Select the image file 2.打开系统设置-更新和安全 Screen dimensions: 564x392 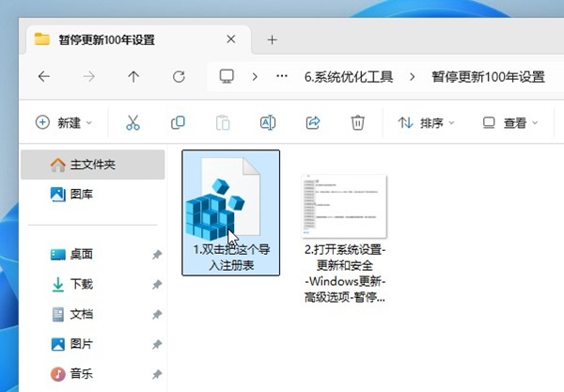coord(345,239)
